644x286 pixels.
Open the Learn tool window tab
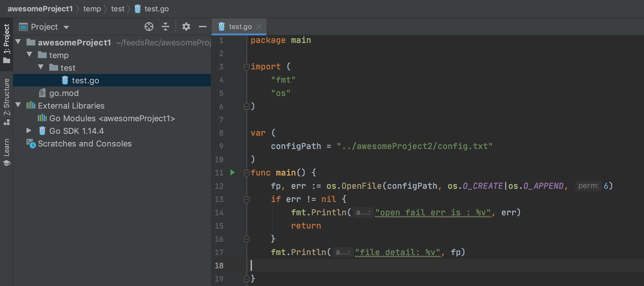pos(6,152)
